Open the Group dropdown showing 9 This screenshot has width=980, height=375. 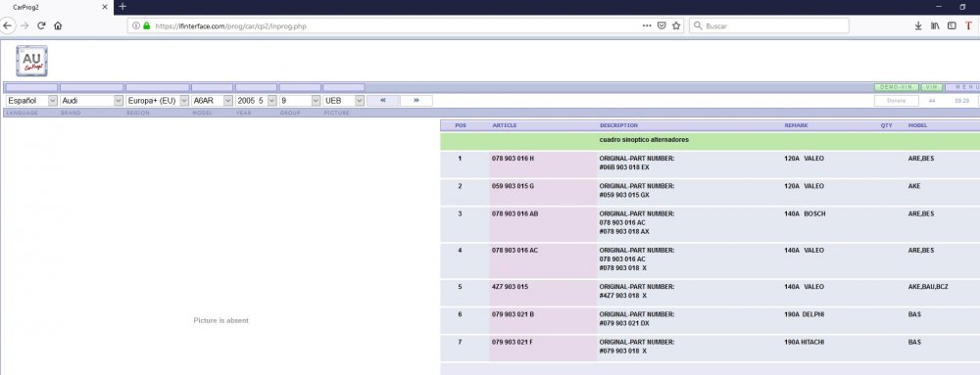300,101
